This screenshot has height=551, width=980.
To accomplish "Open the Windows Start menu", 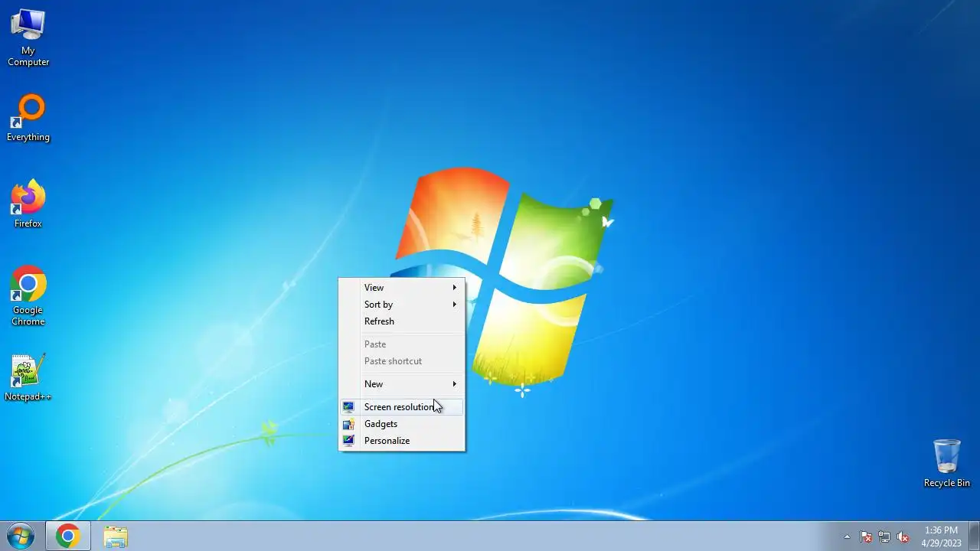I will (21, 536).
